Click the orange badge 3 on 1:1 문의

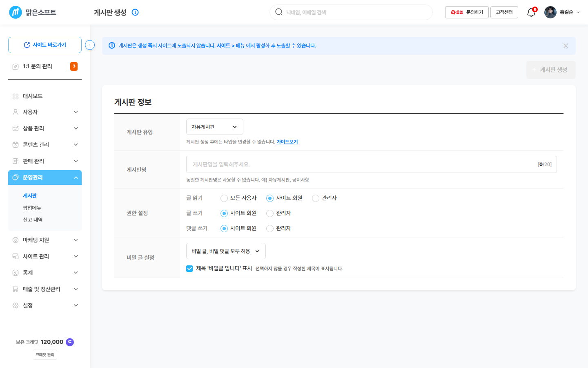coord(74,66)
